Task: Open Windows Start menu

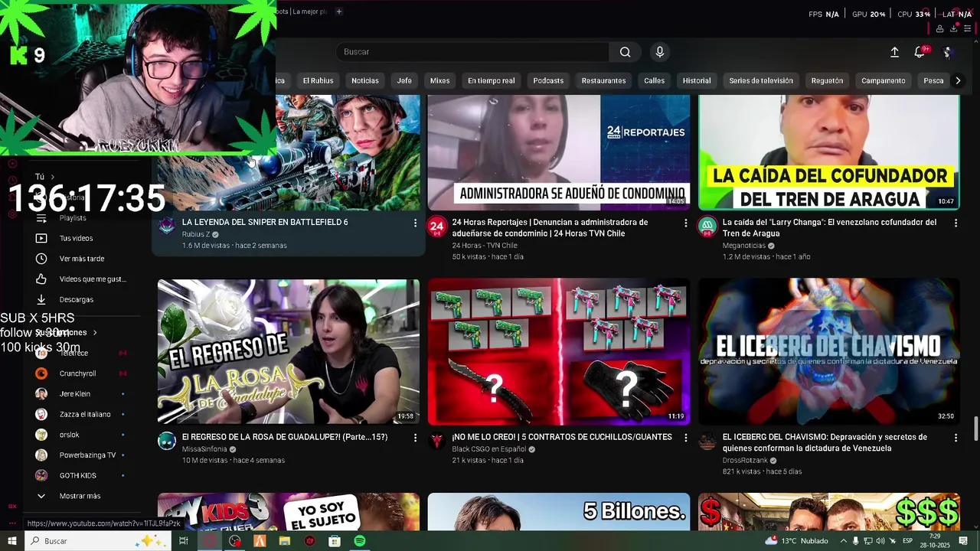Action: [12, 541]
